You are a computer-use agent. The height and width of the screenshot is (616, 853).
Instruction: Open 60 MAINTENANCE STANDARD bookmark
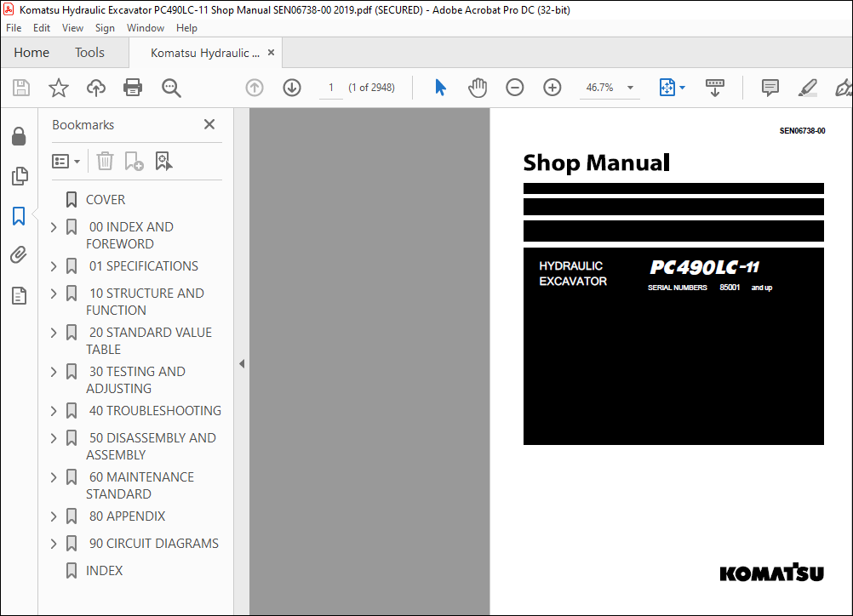140,486
